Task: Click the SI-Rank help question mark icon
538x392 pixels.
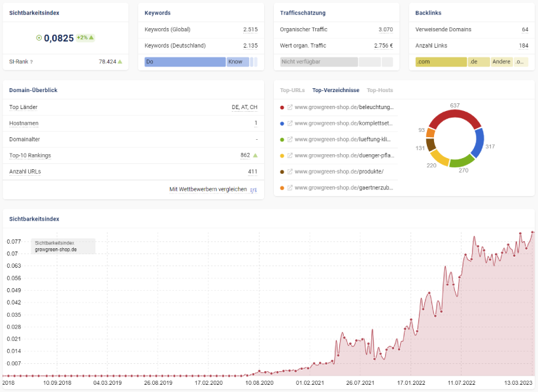Action: 31,62
